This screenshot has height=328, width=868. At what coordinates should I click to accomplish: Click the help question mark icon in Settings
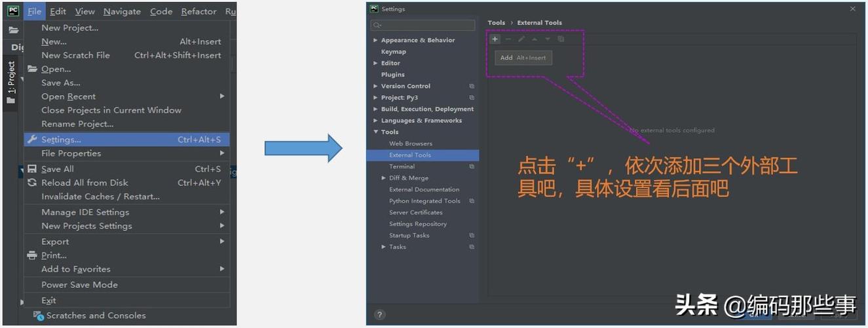click(380, 315)
